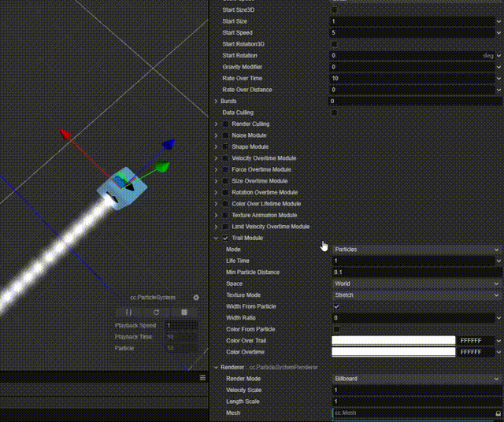Enable Force Overtime Module checkbox
Viewport: 504px width, 422px height.
pyautogui.click(x=225, y=170)
